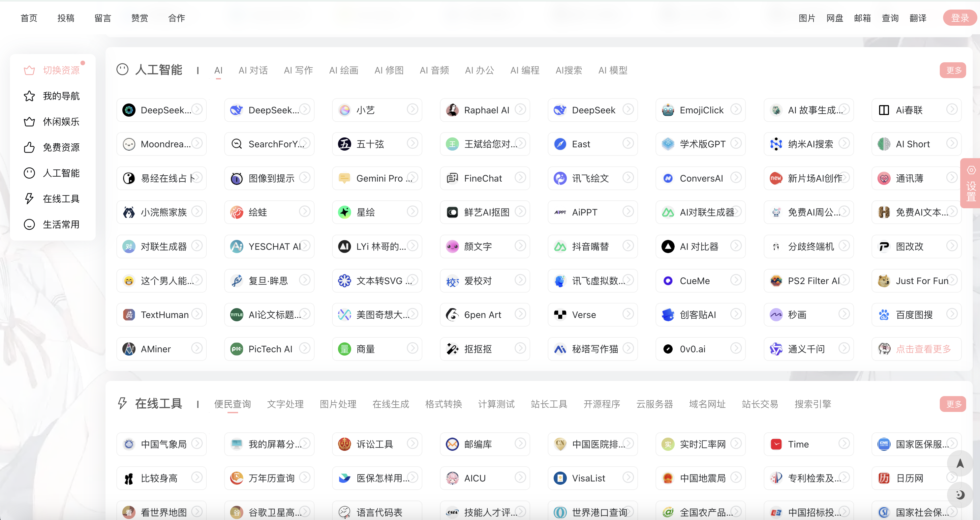Click the arrow on 秒画 card
The image size is (980, 520).
click(x=844, y=314)
